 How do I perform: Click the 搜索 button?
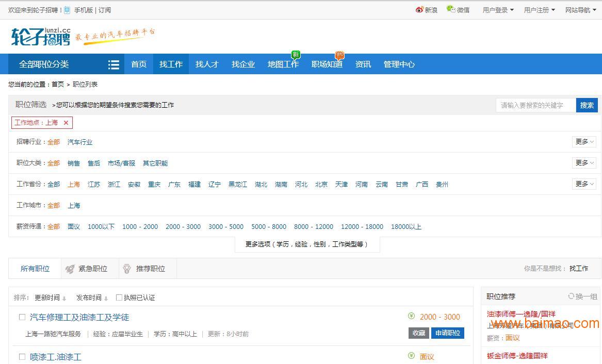click(x=587, y=106)
